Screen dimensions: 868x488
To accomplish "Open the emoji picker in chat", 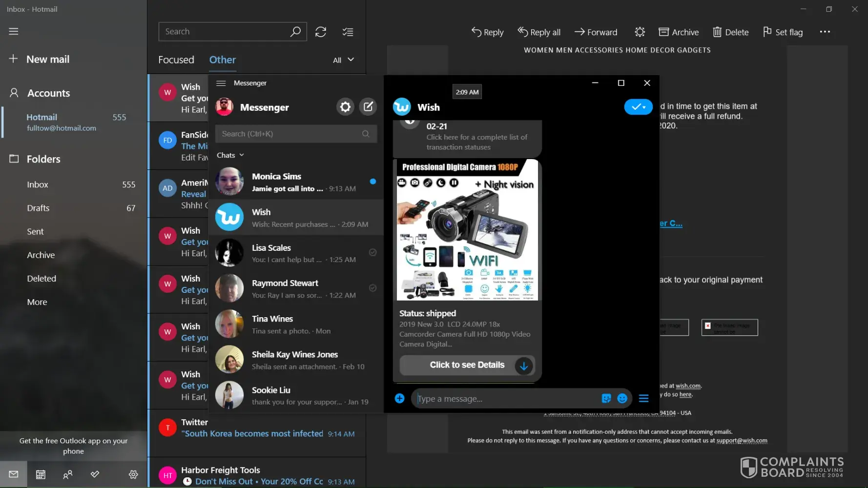I will tap(622, 399).
